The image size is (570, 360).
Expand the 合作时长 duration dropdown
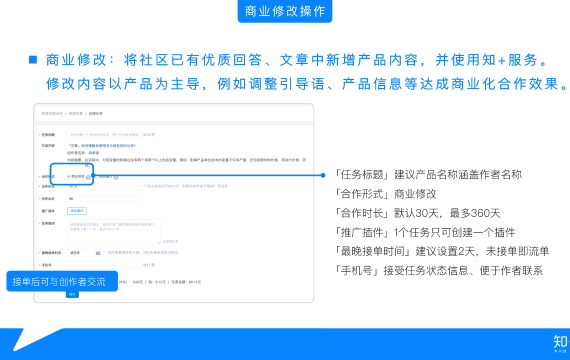click(104, 186)
